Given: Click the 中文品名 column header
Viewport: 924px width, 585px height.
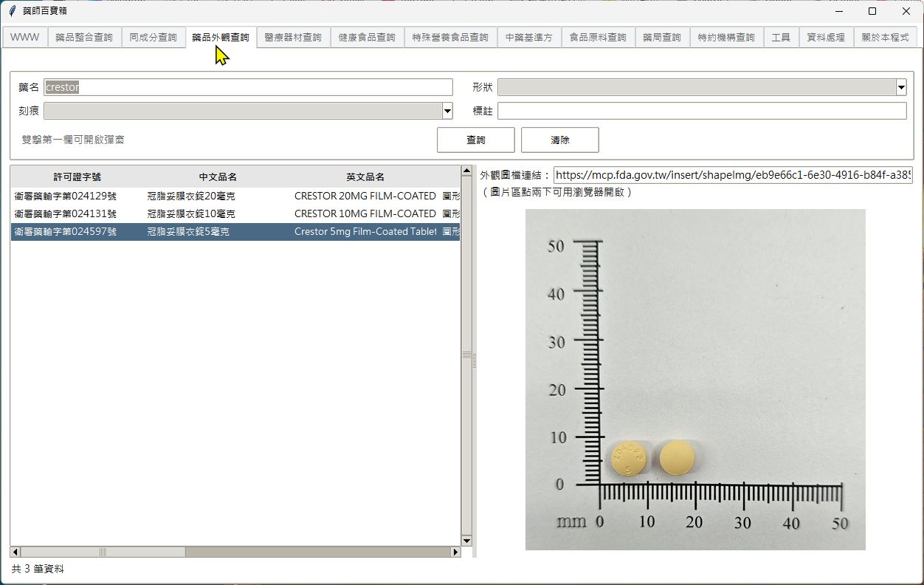Looking at the screenshot, I should [218, 177].
